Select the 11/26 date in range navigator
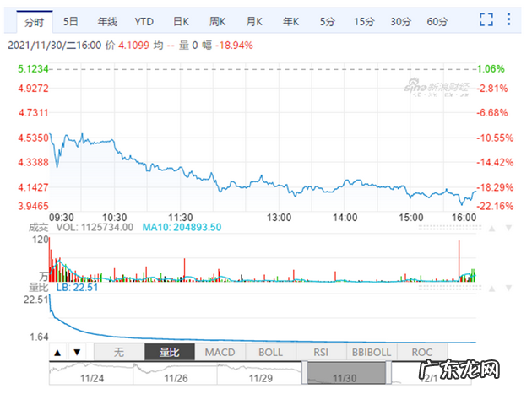 (176, 378)
